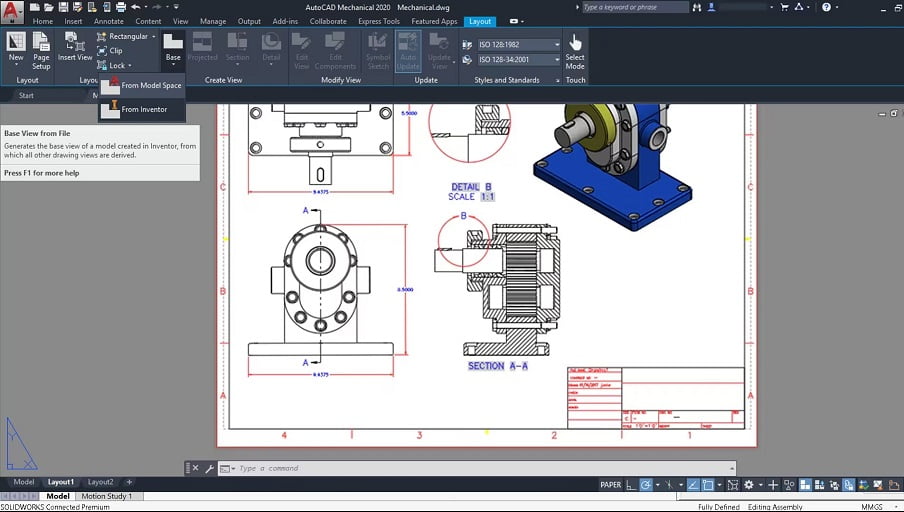Open Page Setup from the ribbon
This screenshot has height=512, width=904.
[41, 51]
